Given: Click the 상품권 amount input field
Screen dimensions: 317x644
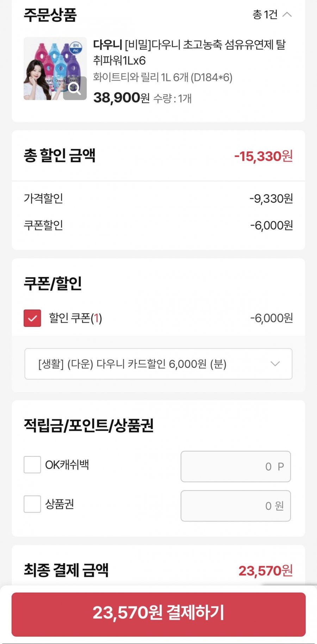Looking at the screenshot, I should coord(235,506).
